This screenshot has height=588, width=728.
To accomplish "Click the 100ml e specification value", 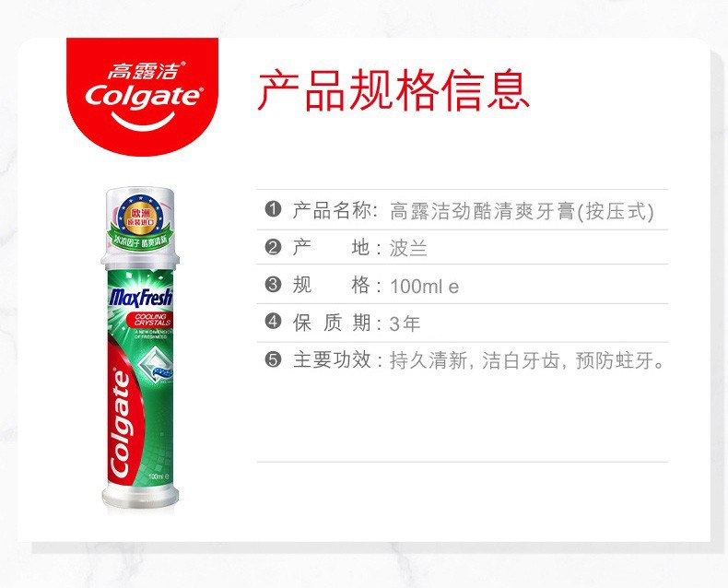I will tap(424, 286).
